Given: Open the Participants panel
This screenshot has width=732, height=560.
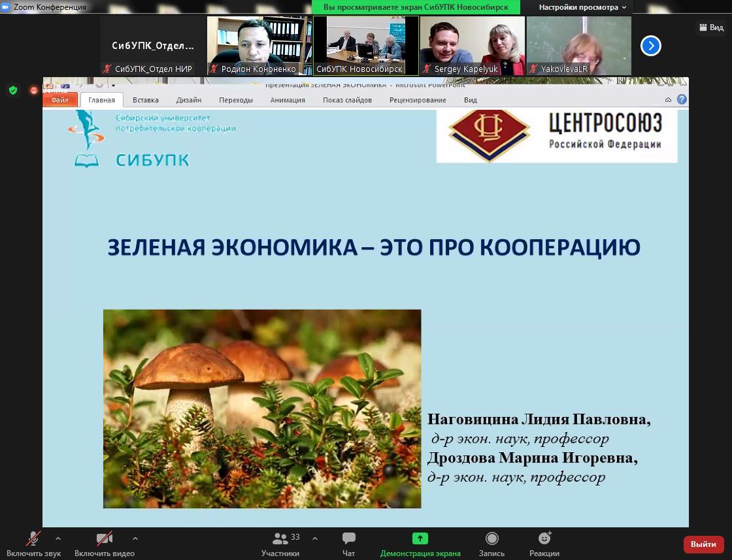Looking at the screenshot, I should tap(281, 543).
